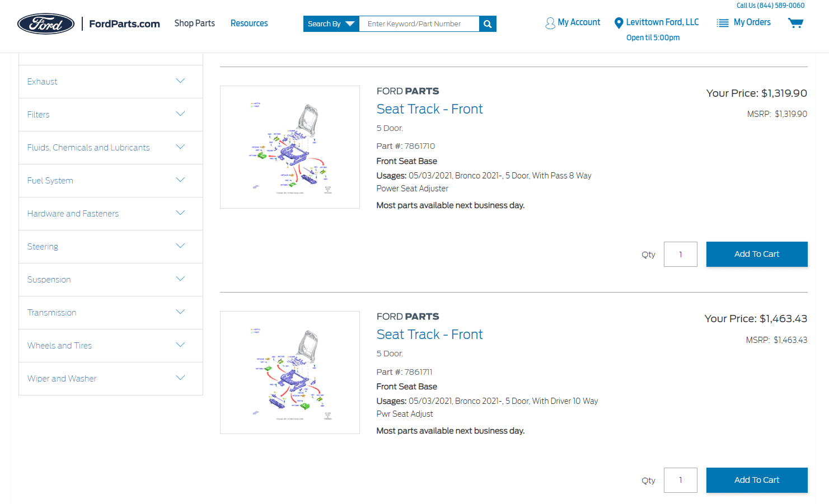Expand the Exhaust category chevron
829x504 pixels.
180,81
